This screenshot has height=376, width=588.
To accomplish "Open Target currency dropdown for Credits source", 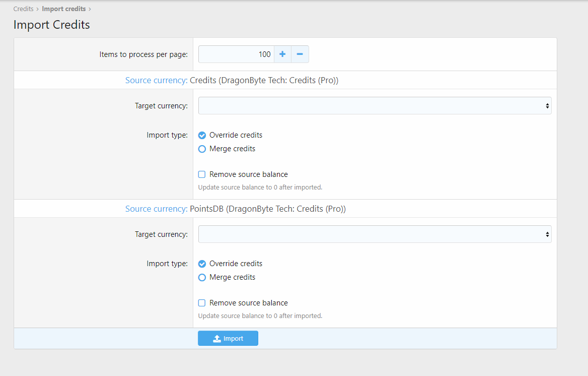I will (x=375, y=106).
